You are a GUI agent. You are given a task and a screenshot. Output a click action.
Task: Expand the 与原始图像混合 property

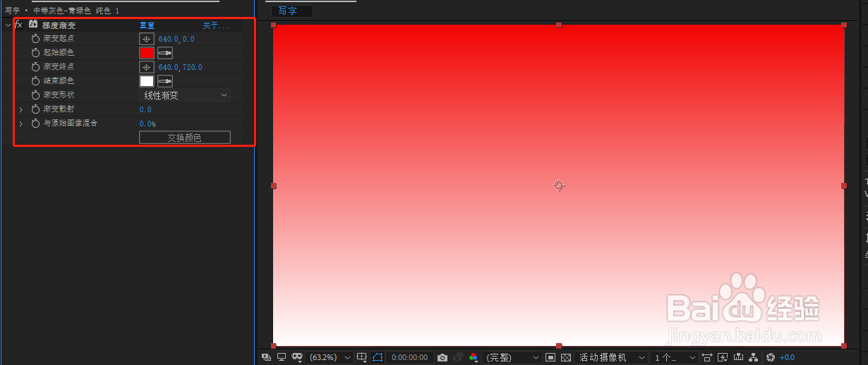tap(20, 124)
